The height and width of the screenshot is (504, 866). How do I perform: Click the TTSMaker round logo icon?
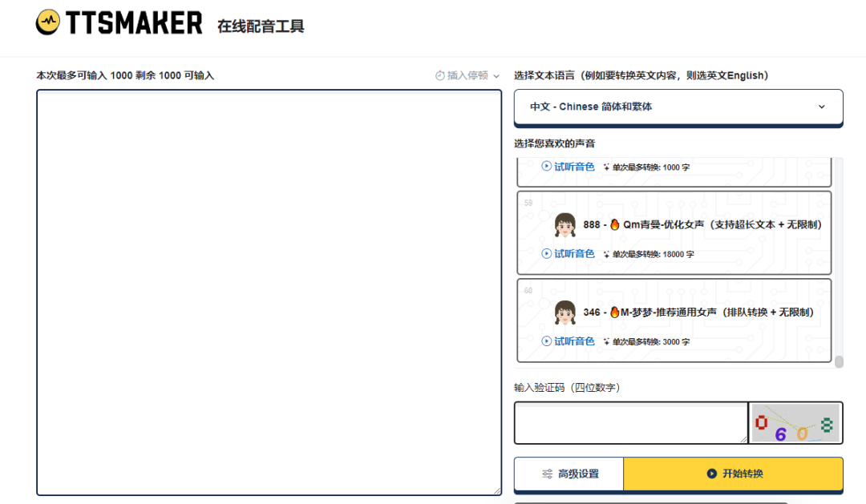(48, 22)
